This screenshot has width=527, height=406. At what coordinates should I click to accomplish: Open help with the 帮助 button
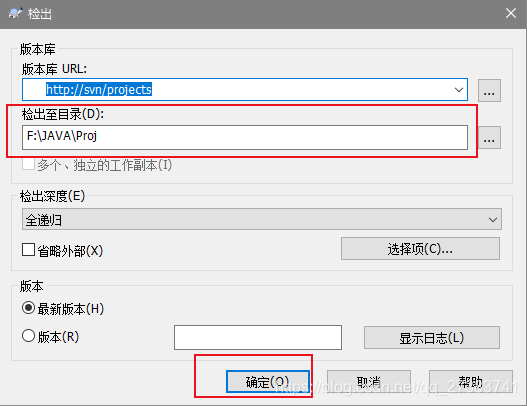pos(471,381)
